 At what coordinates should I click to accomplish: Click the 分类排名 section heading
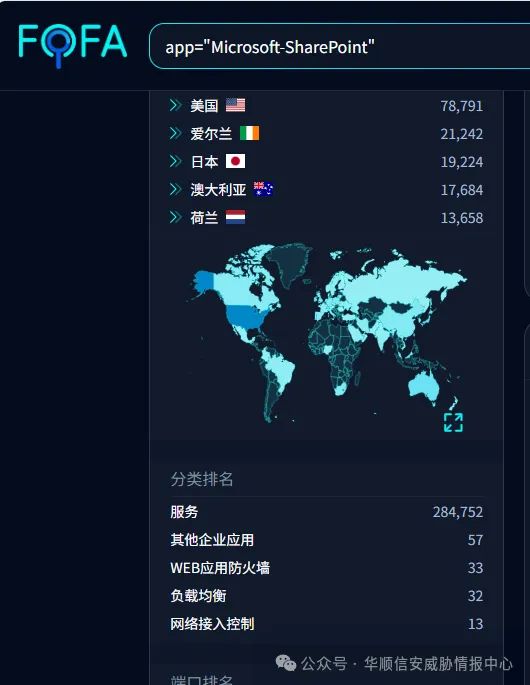(x=201, y=479)
